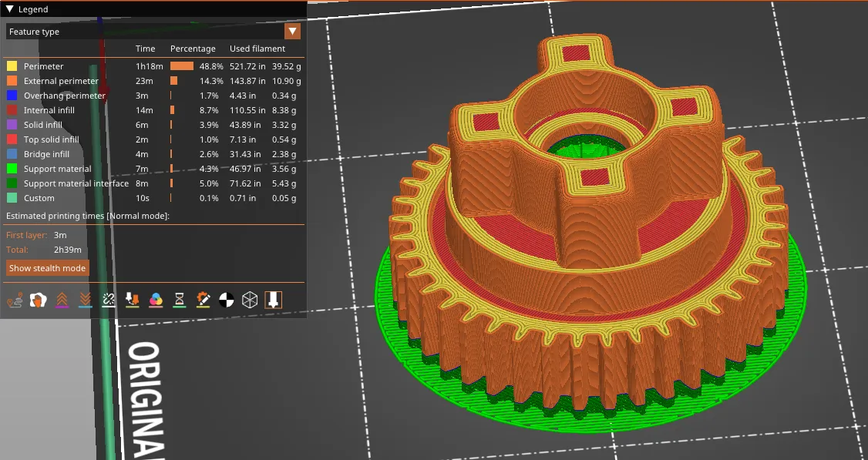Toggle retractions display

point(63,299)
